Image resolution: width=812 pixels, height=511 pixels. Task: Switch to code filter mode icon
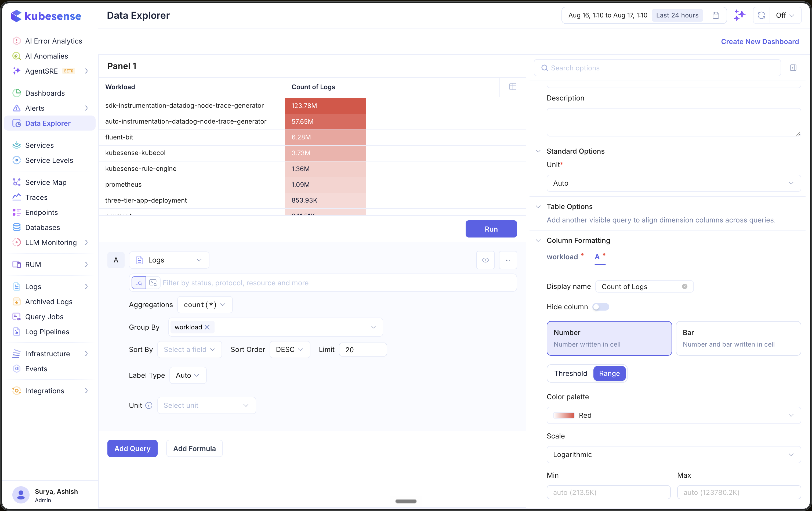click(153, 283)
